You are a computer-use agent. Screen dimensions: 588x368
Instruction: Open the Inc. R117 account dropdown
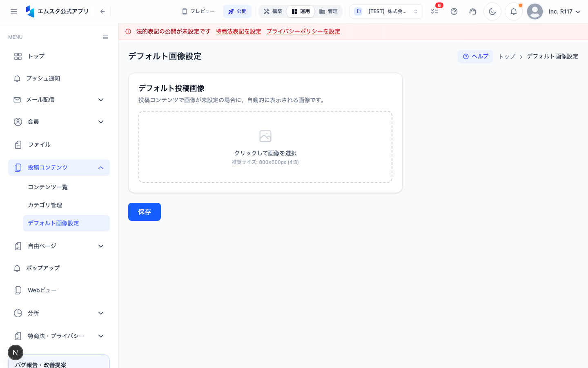tap(564, 11)
